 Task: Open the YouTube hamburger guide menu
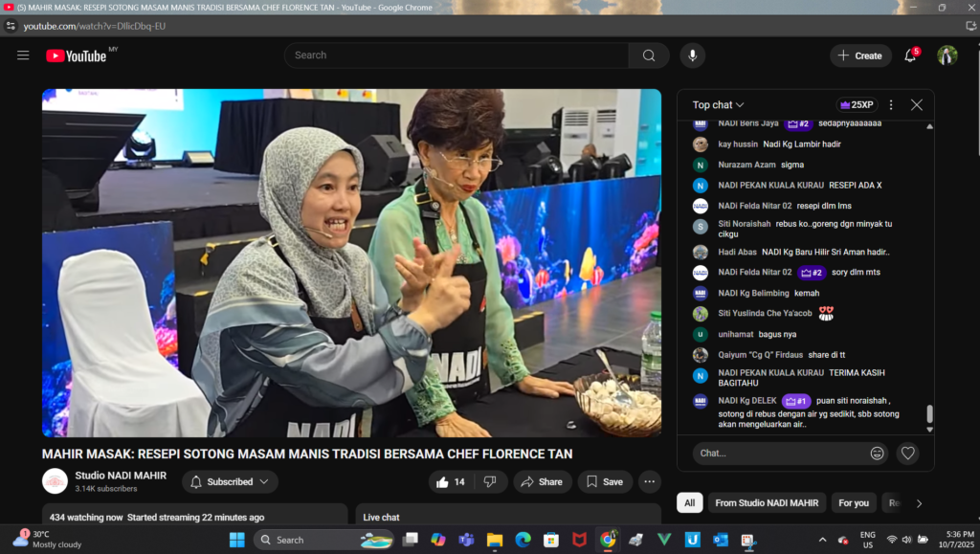point(23,55)
